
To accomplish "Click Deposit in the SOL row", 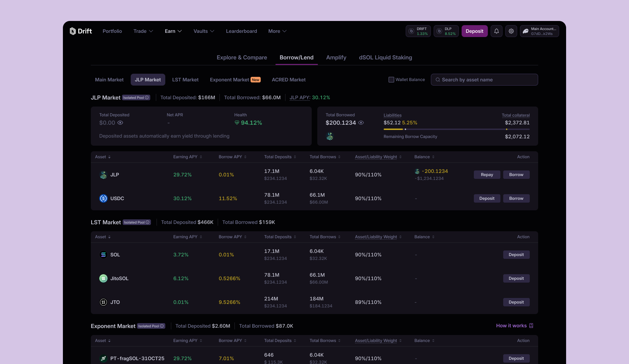I will [x=516, y=255].
